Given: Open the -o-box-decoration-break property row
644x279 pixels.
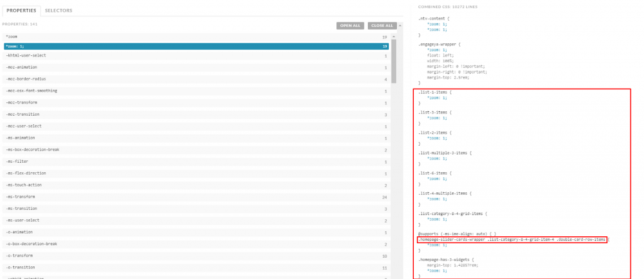Looking at the screenshot, I should click(x=196, y=244).
